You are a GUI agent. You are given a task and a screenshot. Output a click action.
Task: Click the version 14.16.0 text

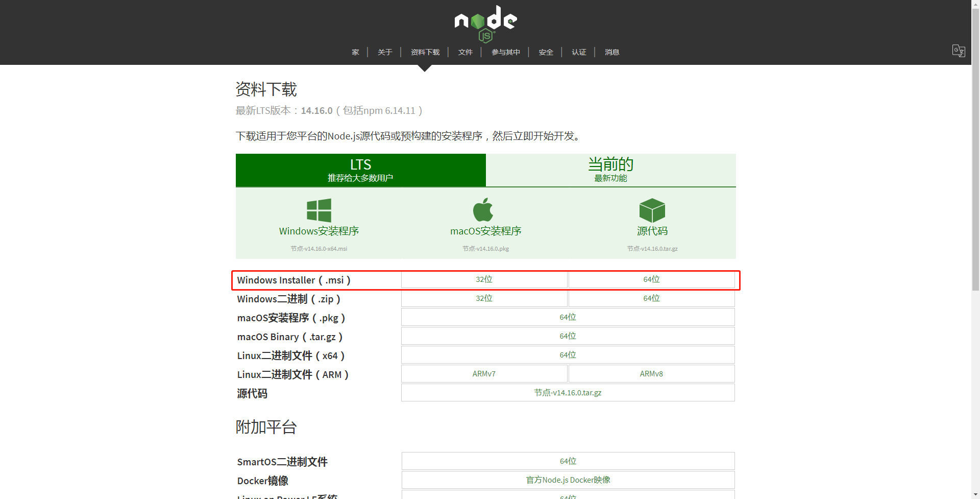pyautogui.click(x=316, y=111)
